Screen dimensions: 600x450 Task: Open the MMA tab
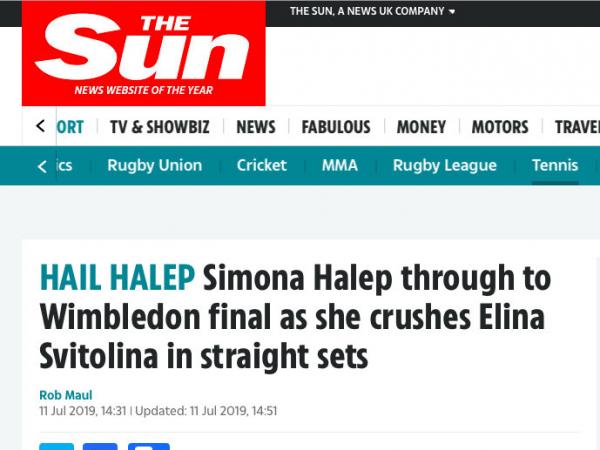coord(340,166)
